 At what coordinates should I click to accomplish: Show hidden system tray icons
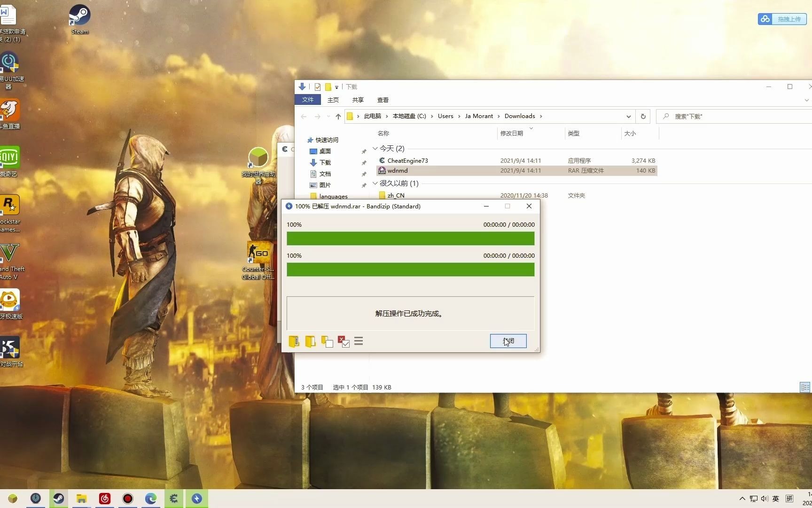[742, 499]
